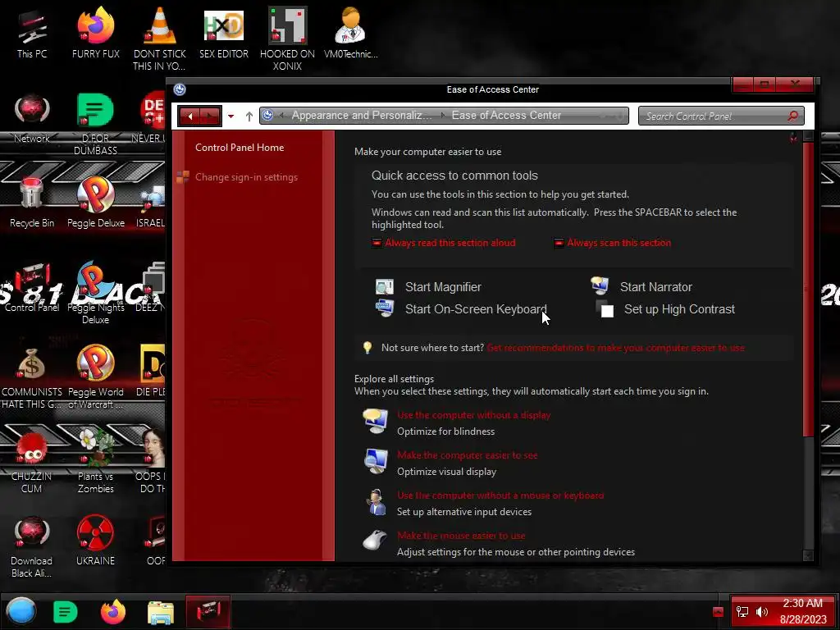Open the Peggle Deluxe desktop shortcut
The image size is (840, 630).
(95, 202)
